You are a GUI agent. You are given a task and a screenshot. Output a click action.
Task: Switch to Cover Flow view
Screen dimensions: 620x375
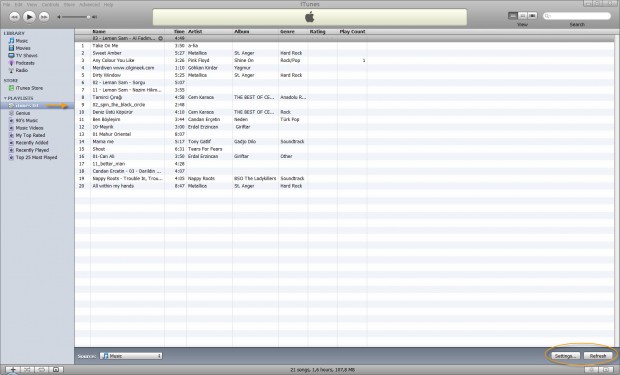click(x=532, y=15)
